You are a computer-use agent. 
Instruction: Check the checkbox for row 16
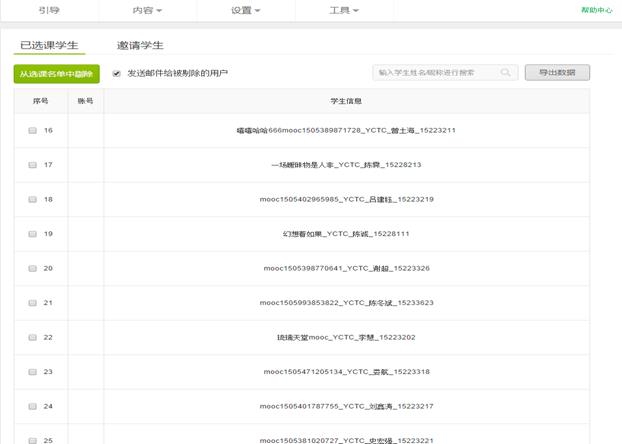[x=32, y=131]
